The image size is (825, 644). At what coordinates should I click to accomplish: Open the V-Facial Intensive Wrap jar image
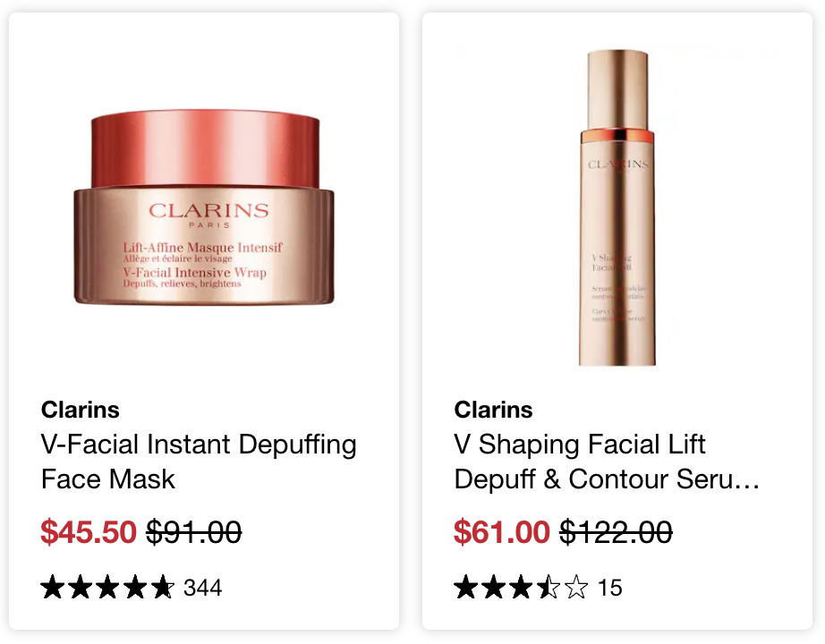(204, 208)
